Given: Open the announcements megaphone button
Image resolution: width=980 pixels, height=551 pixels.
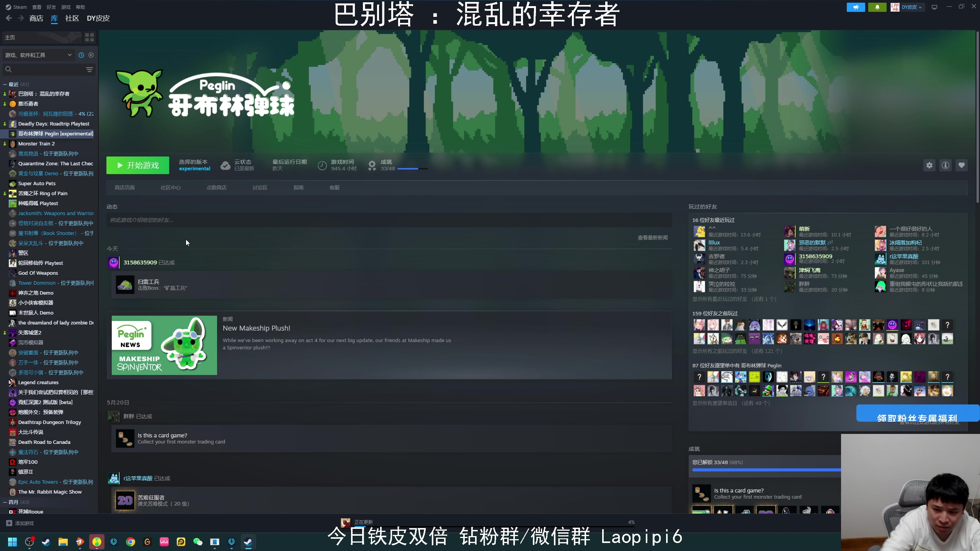Looking at the screenshot, I should [x=856, y=7].
